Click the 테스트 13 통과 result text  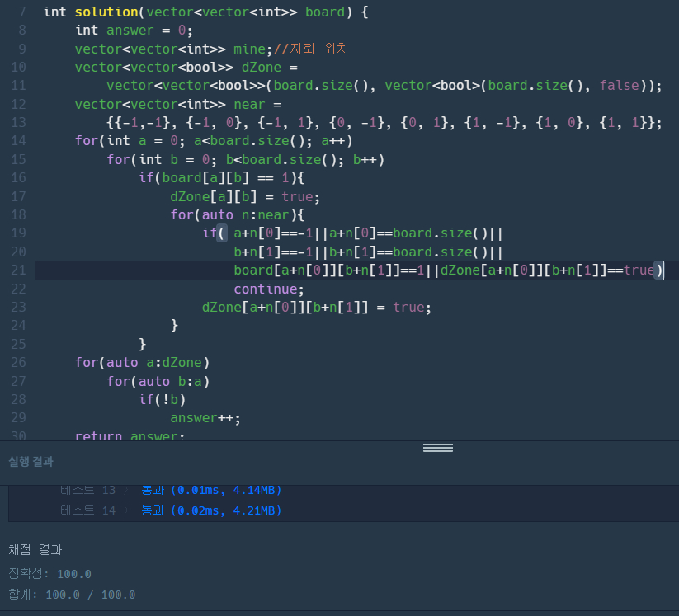pos(211,491)
